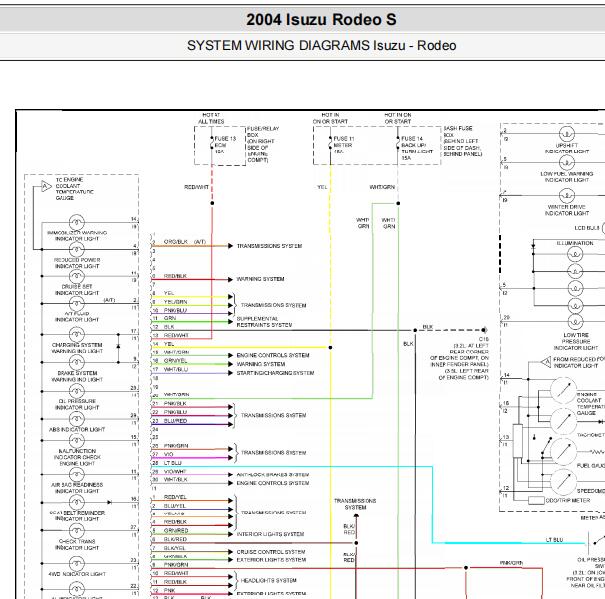Click the 'YEL/GRN' wire label at pin 9

pyautogui.click(x=176, y=302)
